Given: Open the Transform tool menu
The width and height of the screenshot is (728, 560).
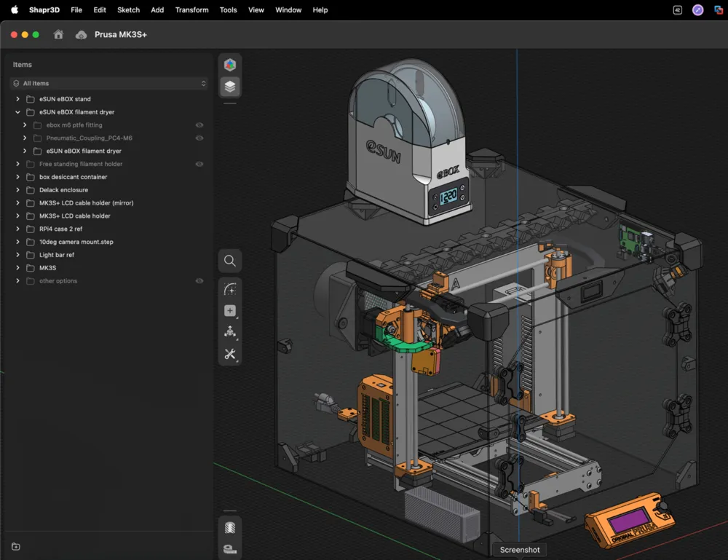Looking at the screenshot, I should click(x=230, y=332).
